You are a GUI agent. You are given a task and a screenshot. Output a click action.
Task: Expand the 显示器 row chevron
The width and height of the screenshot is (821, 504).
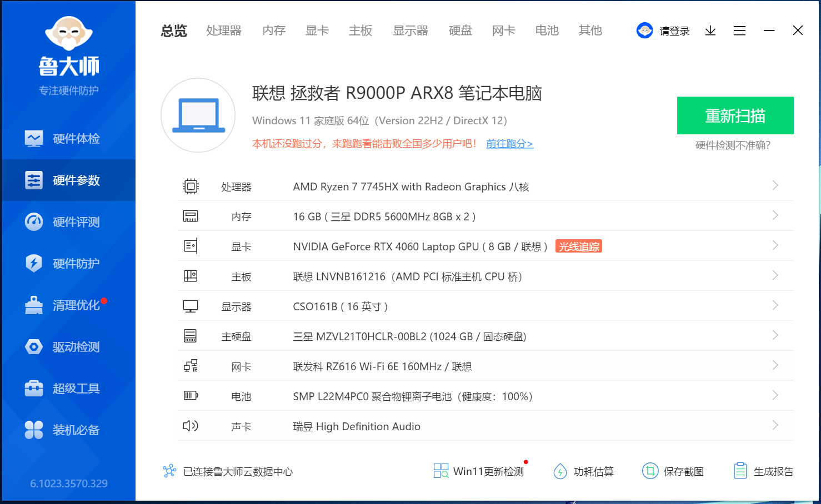click(775, 305)
